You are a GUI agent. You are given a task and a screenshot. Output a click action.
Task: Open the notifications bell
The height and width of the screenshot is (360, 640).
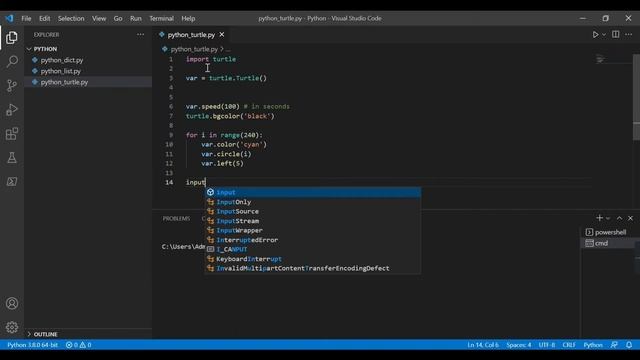coord(629,345)
